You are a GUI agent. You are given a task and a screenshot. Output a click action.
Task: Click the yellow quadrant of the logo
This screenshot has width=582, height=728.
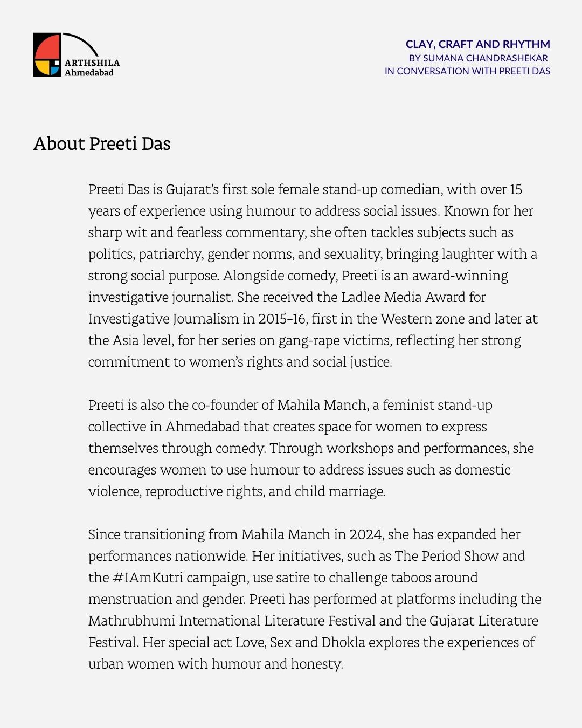[x=41, y=68]
